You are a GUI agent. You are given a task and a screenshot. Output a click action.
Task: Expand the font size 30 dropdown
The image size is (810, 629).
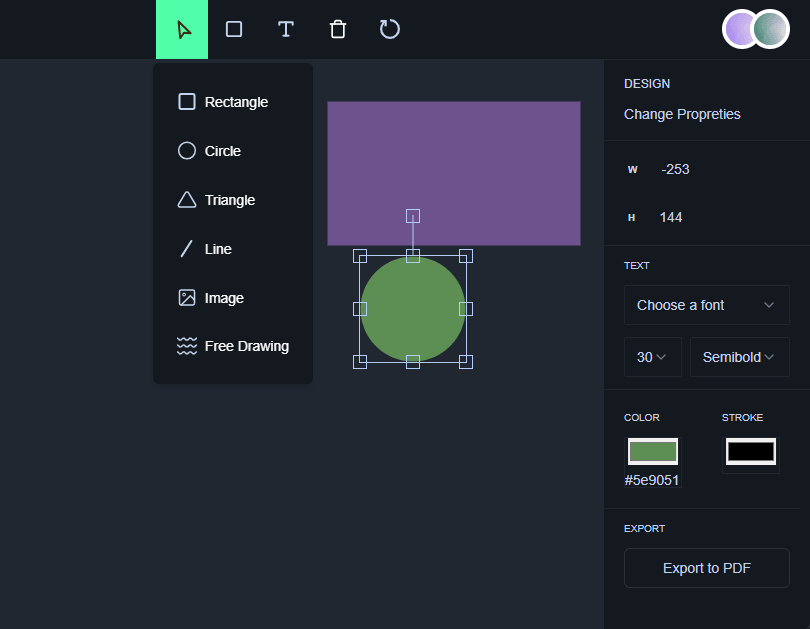(652, 357)
